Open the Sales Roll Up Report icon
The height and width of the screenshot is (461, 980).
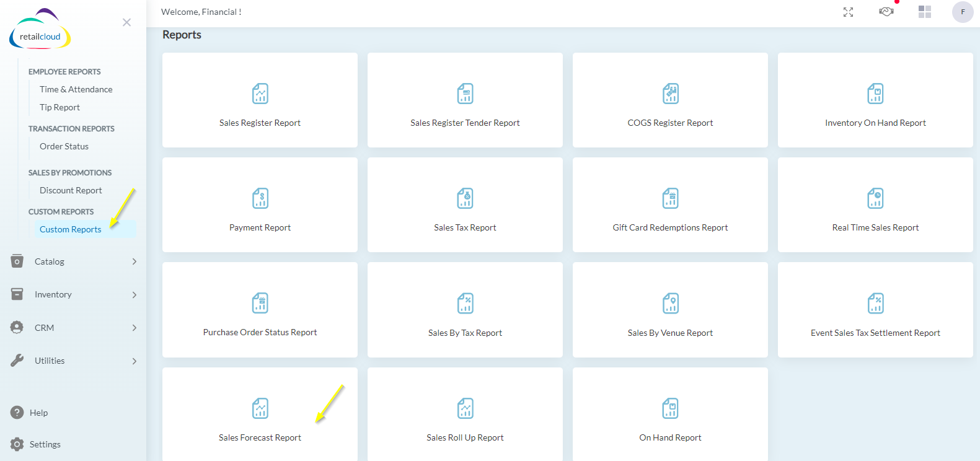click(x=465, y=408)
